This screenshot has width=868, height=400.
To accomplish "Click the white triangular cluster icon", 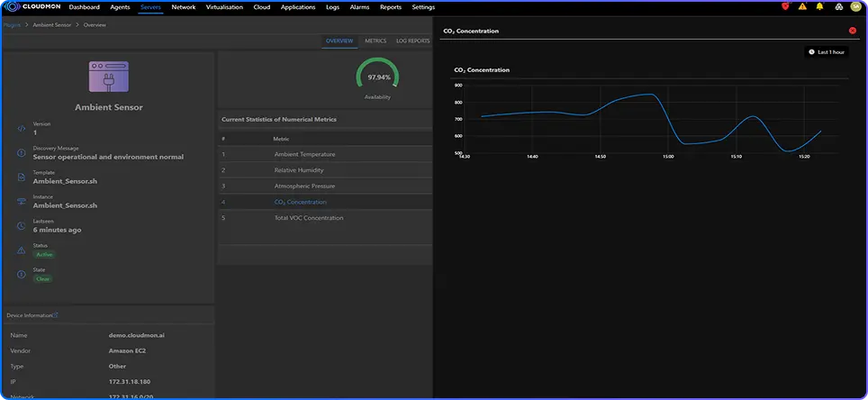I will [838, 7].
